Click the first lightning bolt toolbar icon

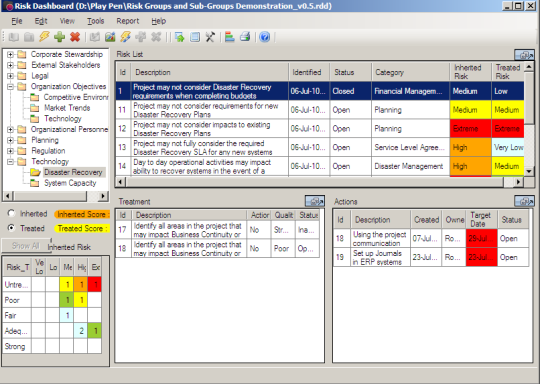(x=44, y=37)
